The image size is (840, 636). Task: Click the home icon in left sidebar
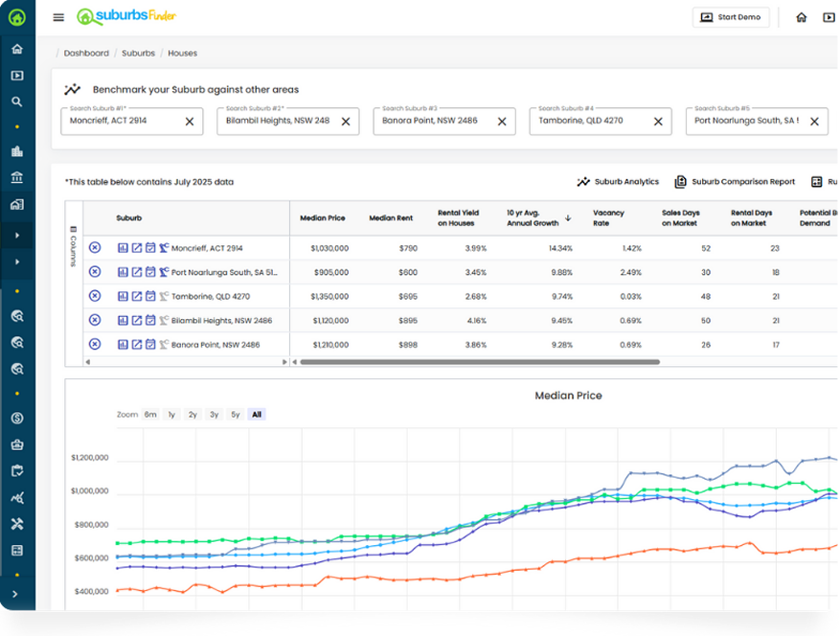click(17, 49)
